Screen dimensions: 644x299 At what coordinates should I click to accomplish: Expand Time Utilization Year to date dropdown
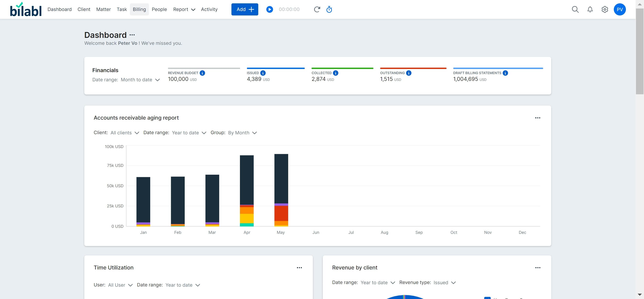coord(183,285)
